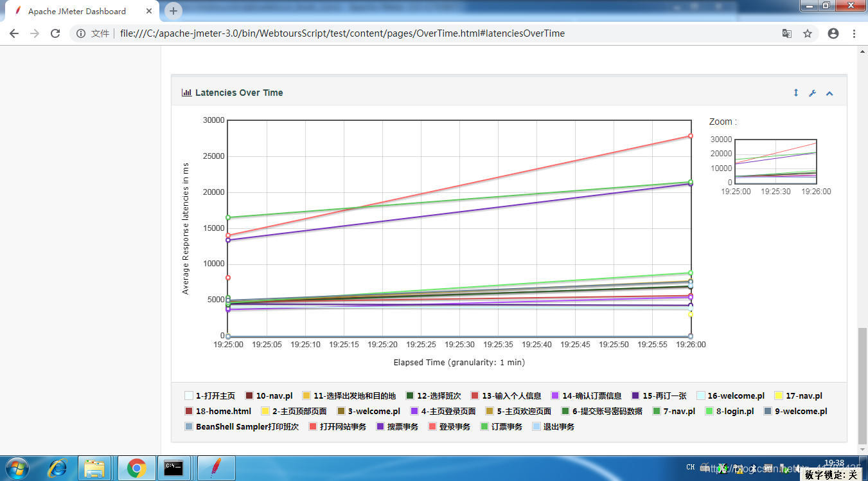Toggle the 6-提交账号密码数据 legend entry
Viewport: 868px width, 481px height.
point(602,411)
